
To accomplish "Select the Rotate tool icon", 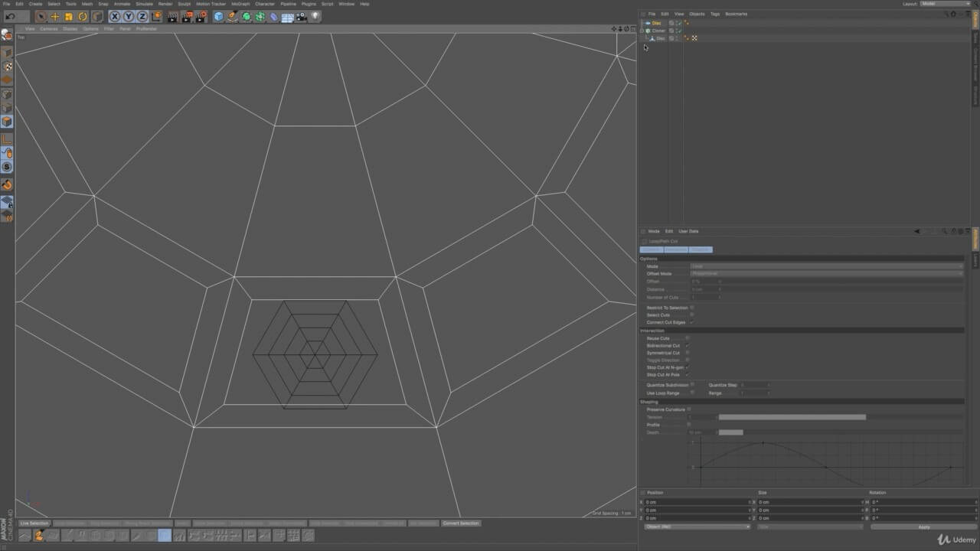I will [83, 16].
